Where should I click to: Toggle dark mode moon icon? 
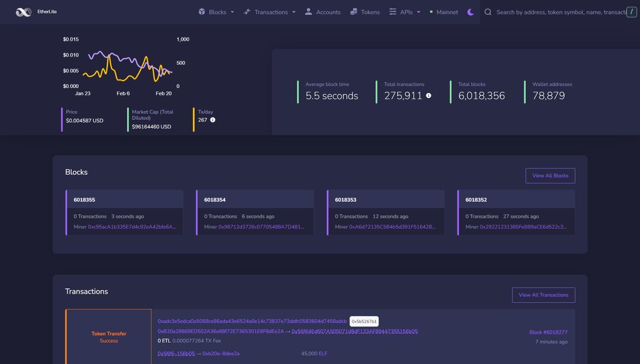pos(471,12)
